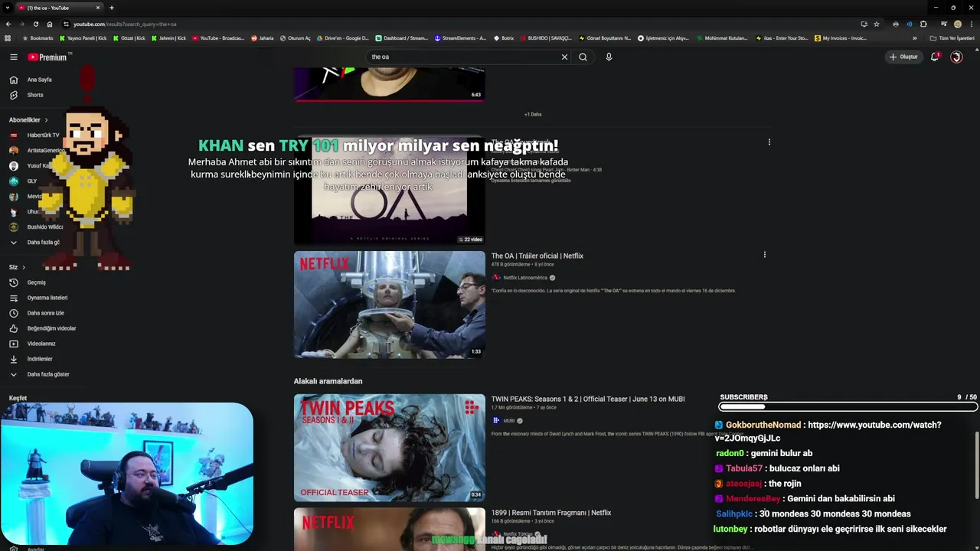Open options menu for The OA playlist result
The height and width of the screenshot is (551, 980).
click(769, 142)
